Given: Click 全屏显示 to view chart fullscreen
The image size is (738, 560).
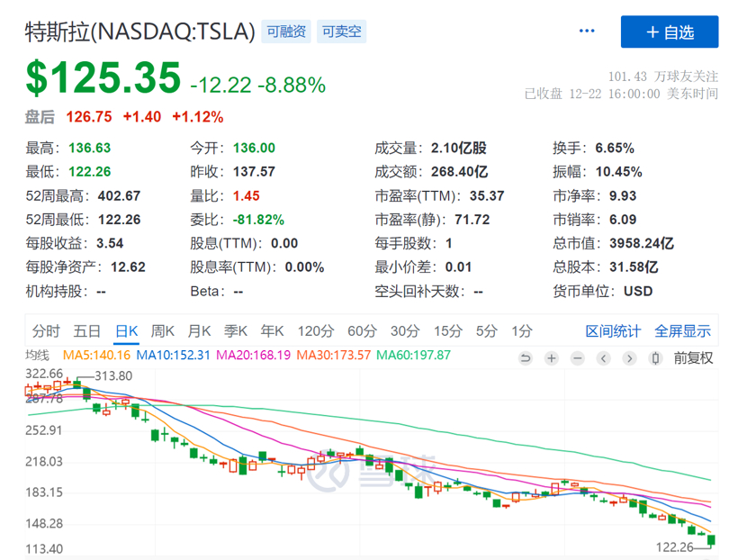Looking at the screenshot, I should click(x=682, y=330).
